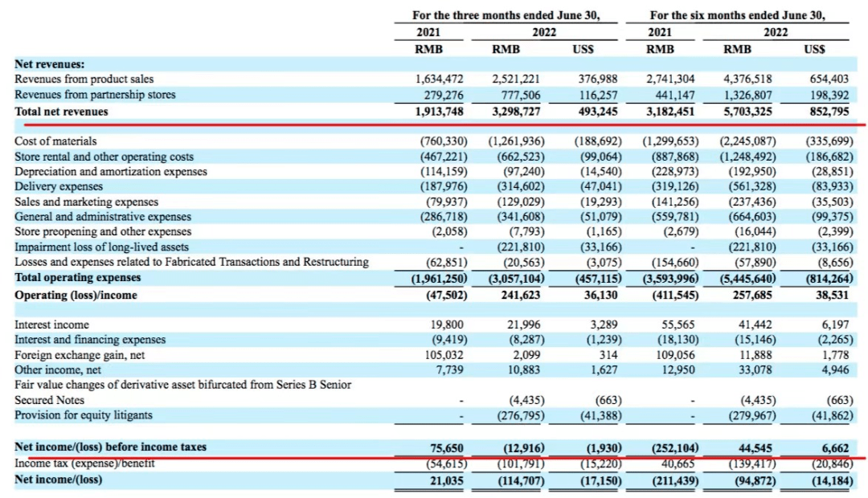The width and height of the screenshot is (868, 498).
Task: Click the 241,623 operating income value
Action: tap(520, 295)
